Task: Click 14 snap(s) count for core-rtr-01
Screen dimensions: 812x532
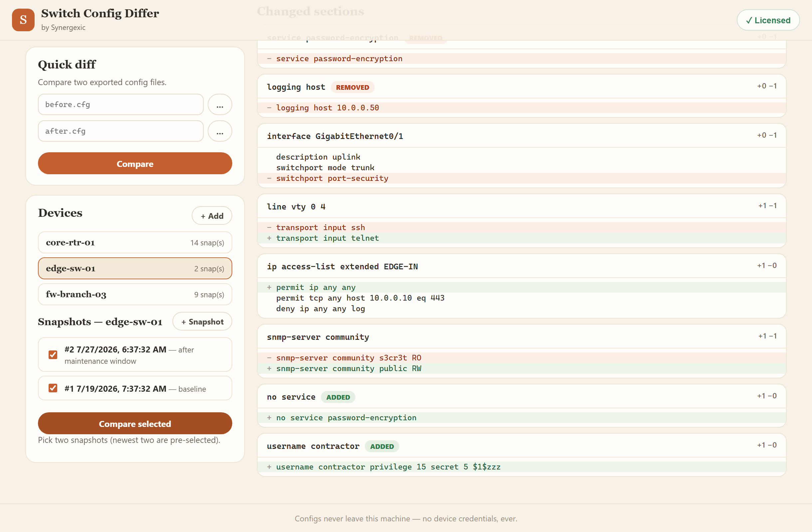Action: [207, 243]
